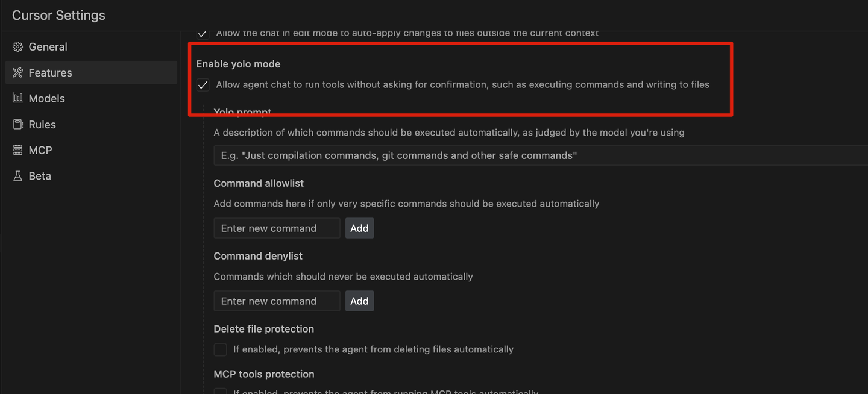Select the "Rules" text label in sidebar
868x394 pixels.
tap(42, 125)
